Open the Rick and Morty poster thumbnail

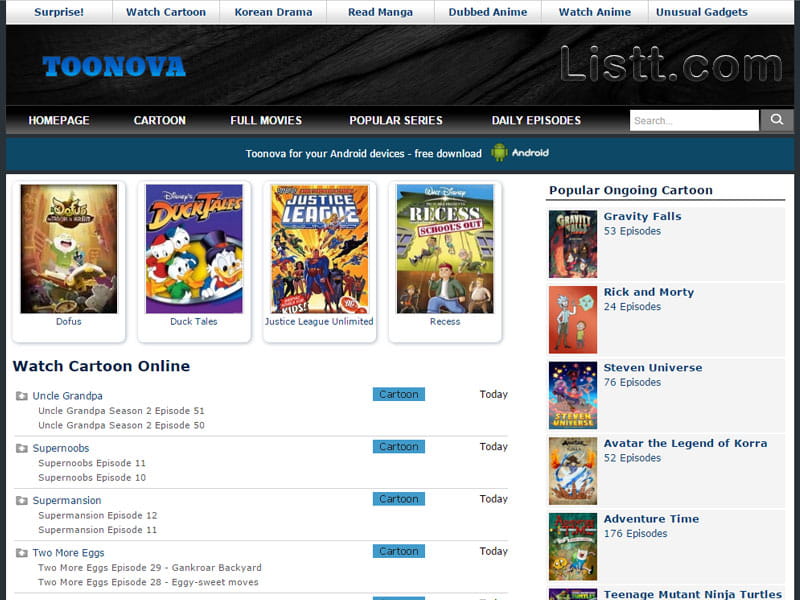click(572, 320)
